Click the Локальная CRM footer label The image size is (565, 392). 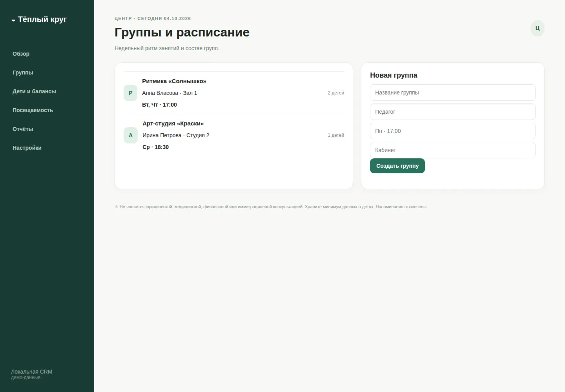(x=31, y=372)
